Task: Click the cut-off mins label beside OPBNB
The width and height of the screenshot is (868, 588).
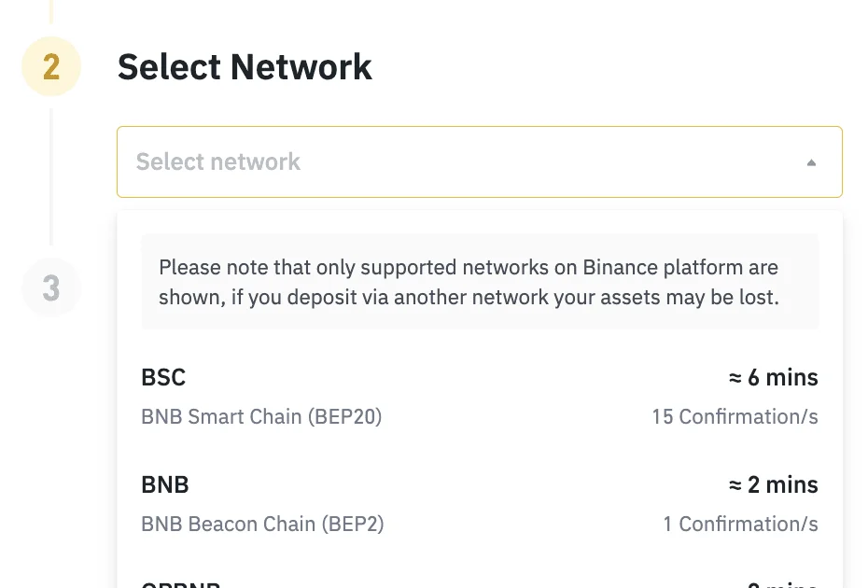Action: coord(781,583)
